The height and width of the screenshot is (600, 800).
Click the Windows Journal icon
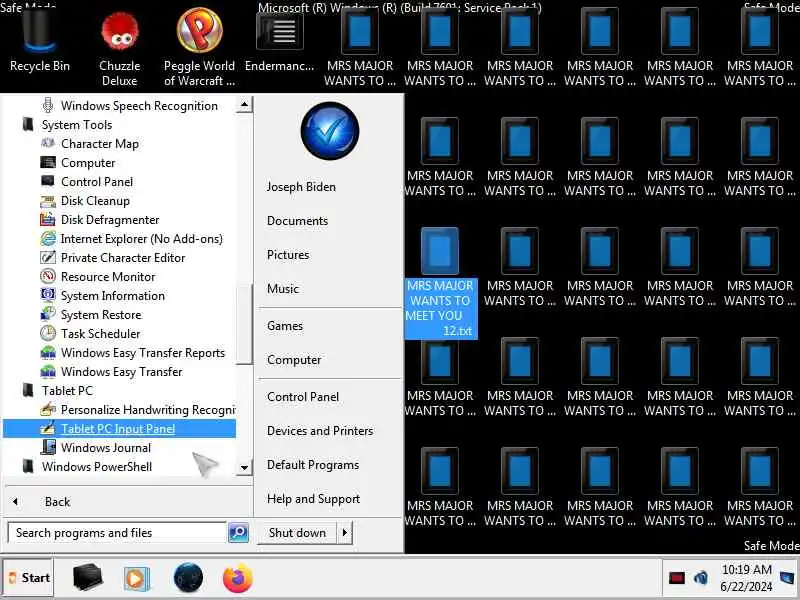click(x=48, y=447)
